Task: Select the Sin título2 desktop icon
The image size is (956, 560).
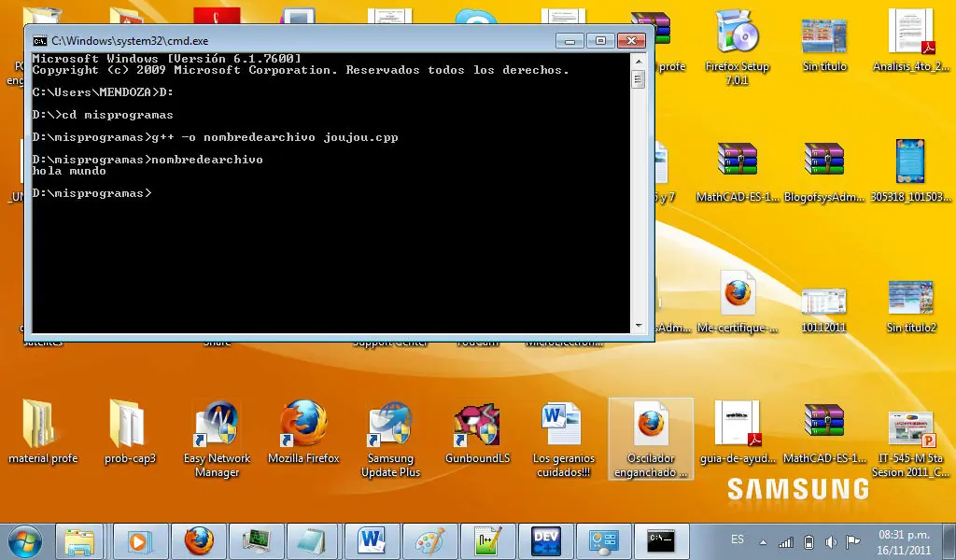Action: [x=910, y=306]
